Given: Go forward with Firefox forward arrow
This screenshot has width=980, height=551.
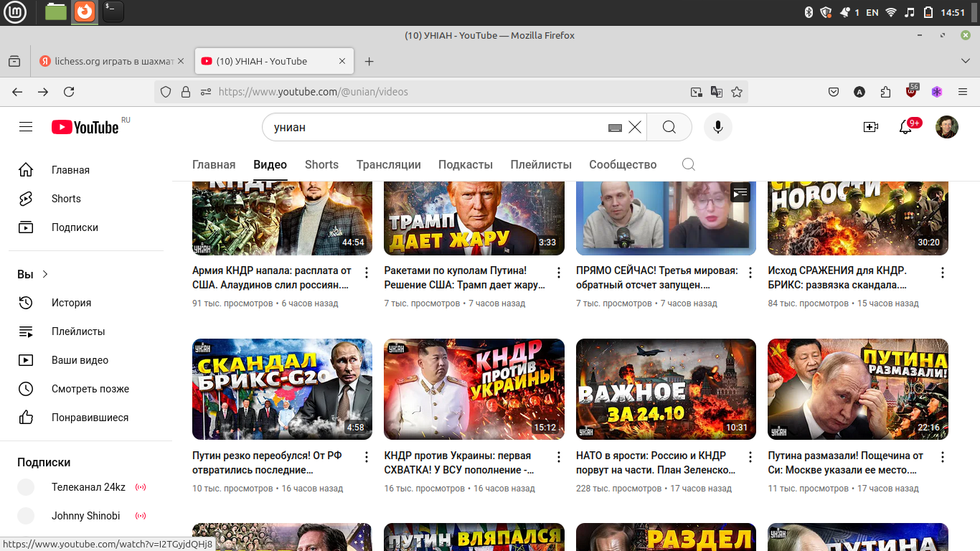Looking at the screenshot, I should tap(43, 92).
